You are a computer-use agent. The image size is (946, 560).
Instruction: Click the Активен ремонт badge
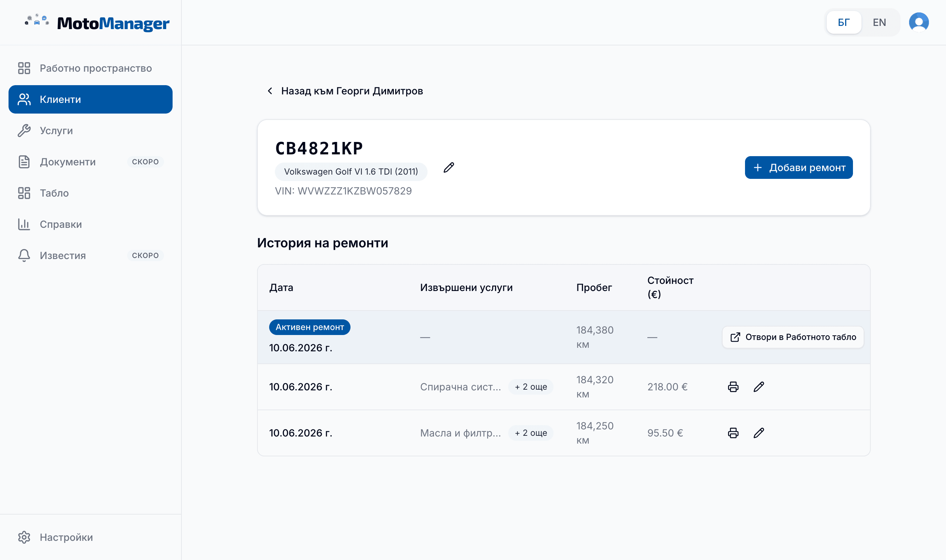(310, 327)
